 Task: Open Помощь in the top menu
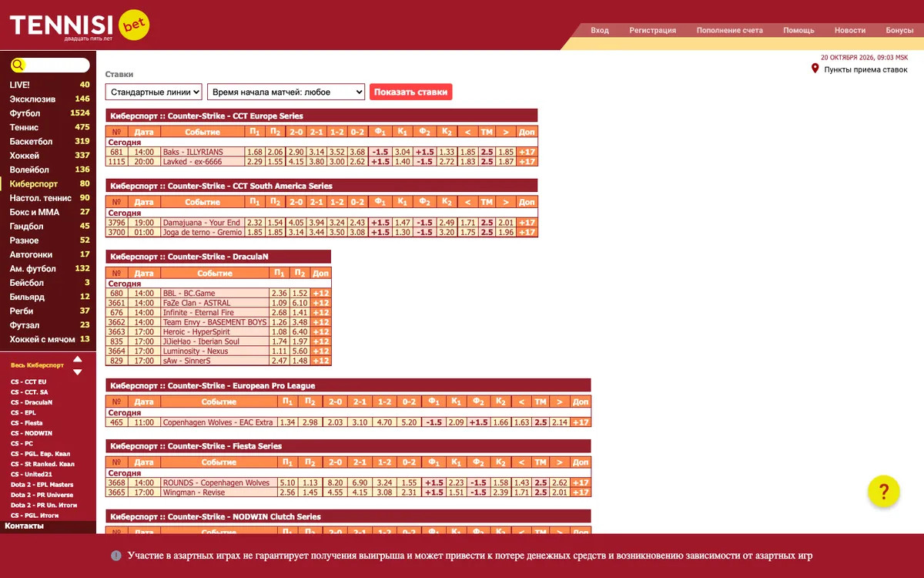coord(799,30)
